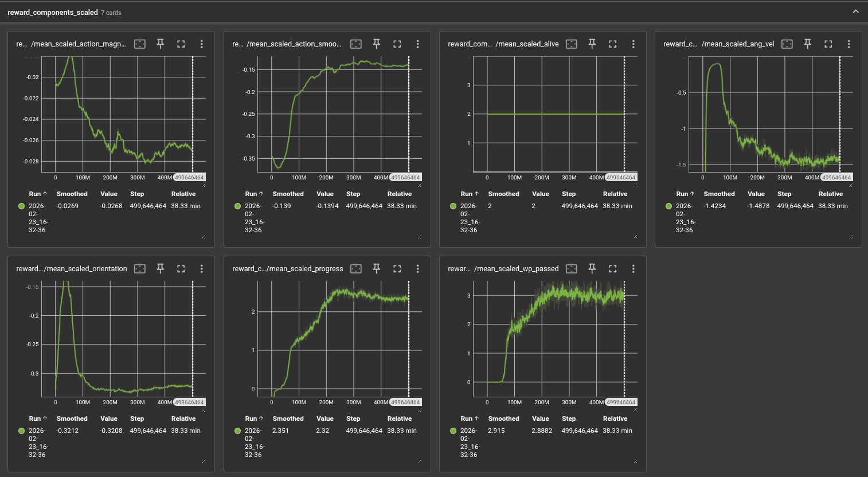The width and height of the screenshot is (868, 477).
Task: Click Step column header in mean_scaled_alive table
Action: [569, 194]
